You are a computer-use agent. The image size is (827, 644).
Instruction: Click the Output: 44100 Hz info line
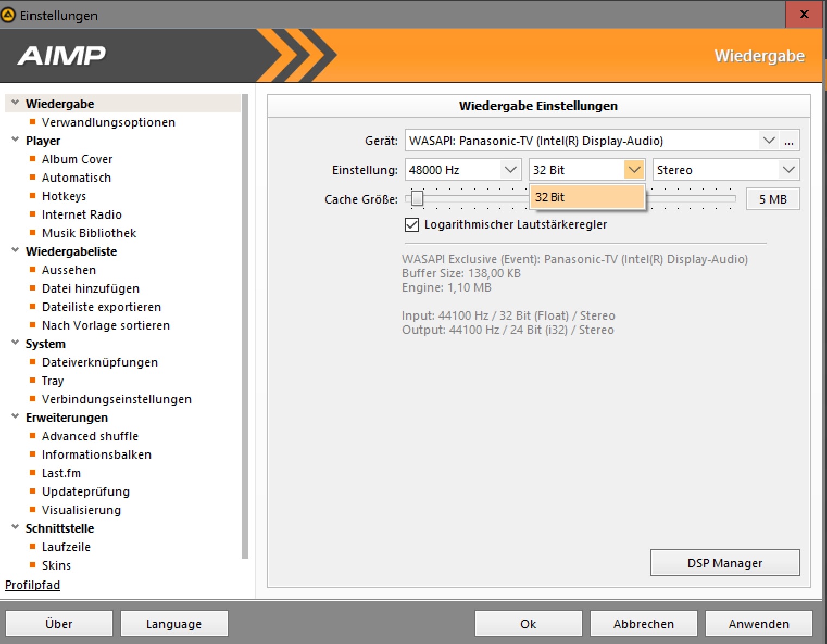(508, 330)
